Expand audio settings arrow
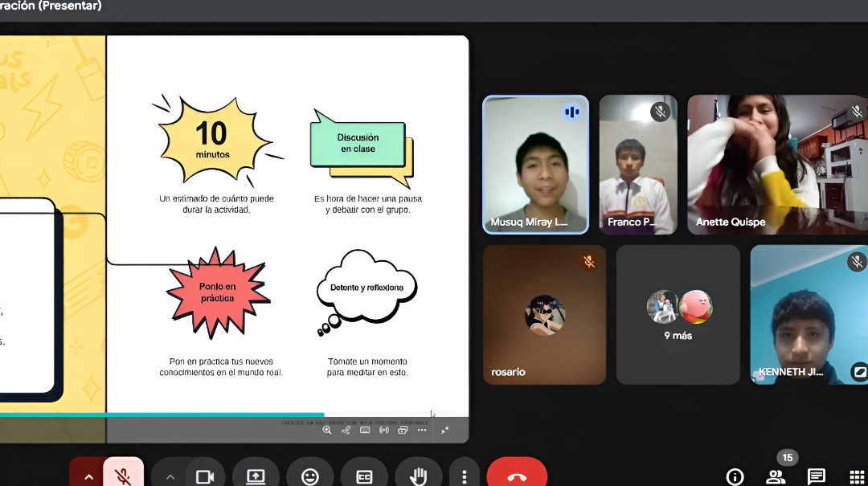This screenshot has height=486, width=868. click(x=88, y=476)
